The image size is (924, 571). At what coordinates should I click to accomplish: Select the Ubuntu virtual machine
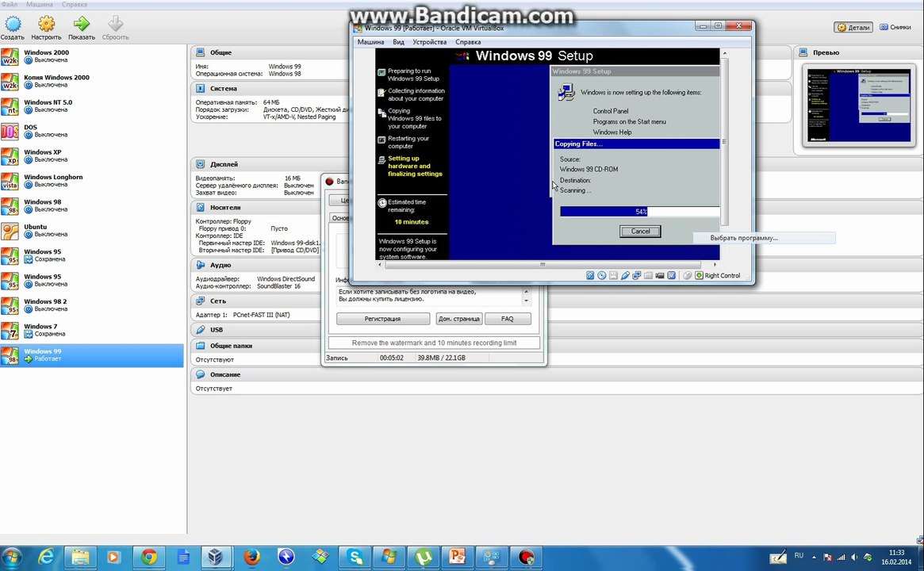[92, 231]
